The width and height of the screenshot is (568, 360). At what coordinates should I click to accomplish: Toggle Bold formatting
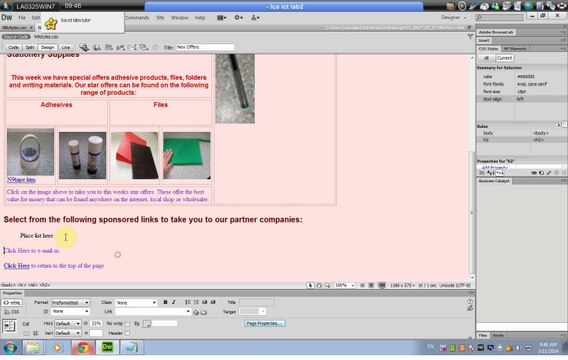tap(165, 302)
